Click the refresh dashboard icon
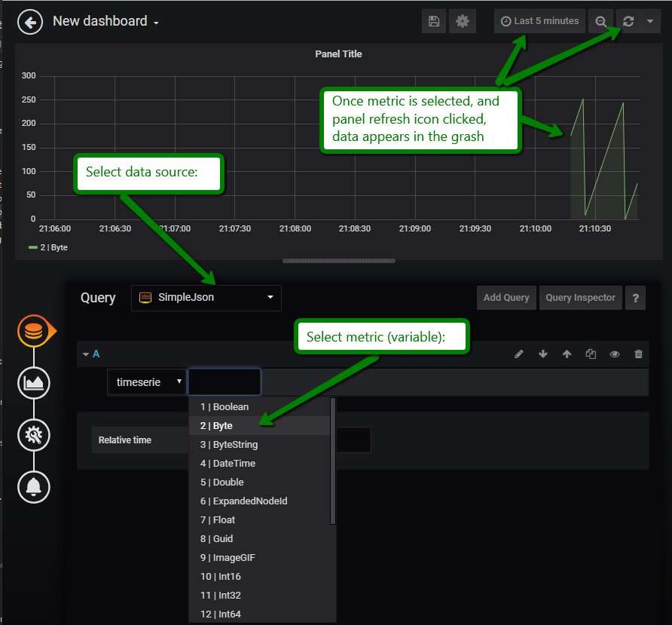This screenshot has width=672, height=625. click(628, 22)
